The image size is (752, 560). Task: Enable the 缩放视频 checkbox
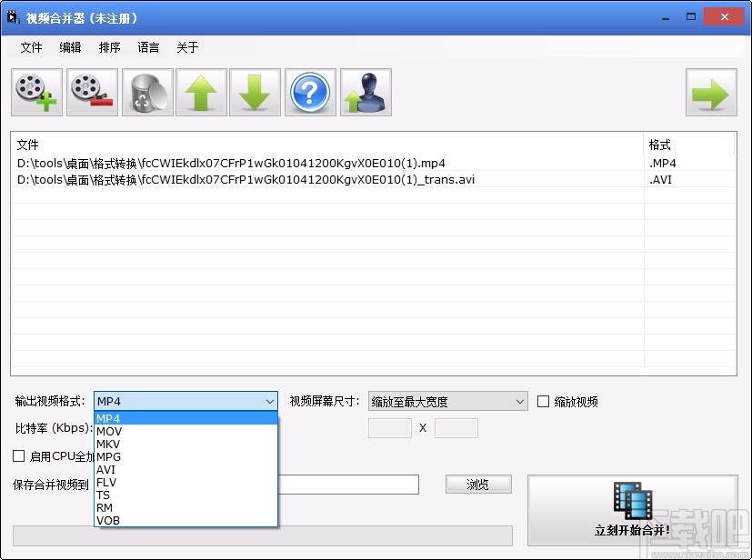(542, 401)
